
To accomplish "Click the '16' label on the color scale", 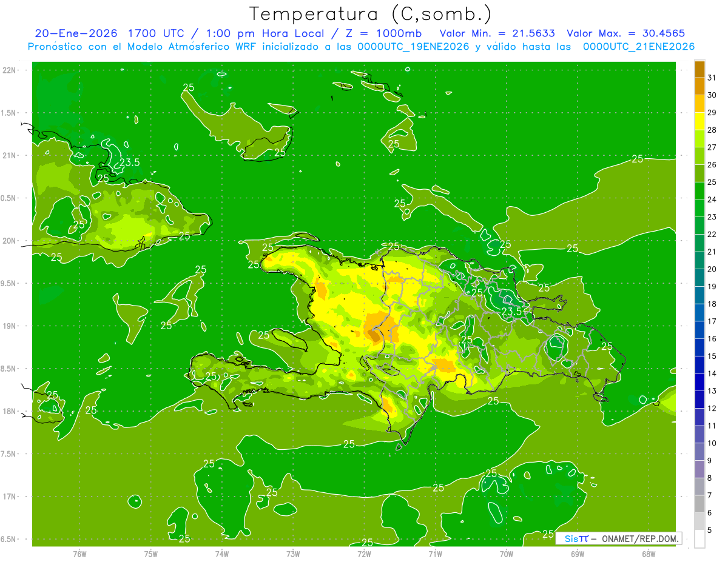I will pos(712,339).
